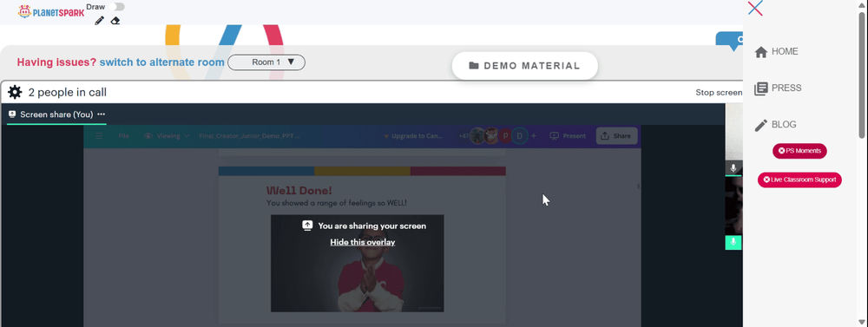This screenshot has width=868, height=327.
Task: Click the PlanetSpark logo
Action: pyautogui.click(x=51, y=11)
